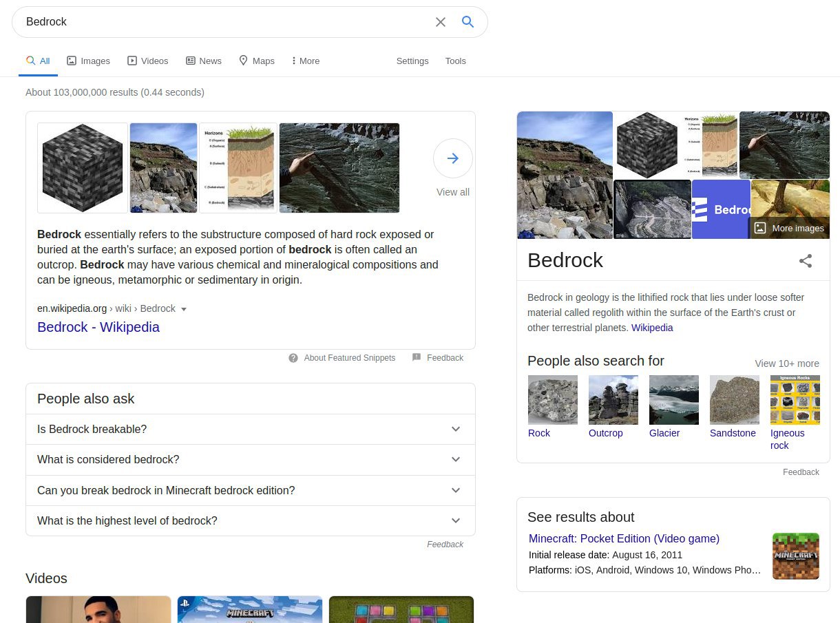The width and height of the screenshot is (840, 623).
Task: Click the featured snippet Feedback flag icon
Action: point(417,358)
